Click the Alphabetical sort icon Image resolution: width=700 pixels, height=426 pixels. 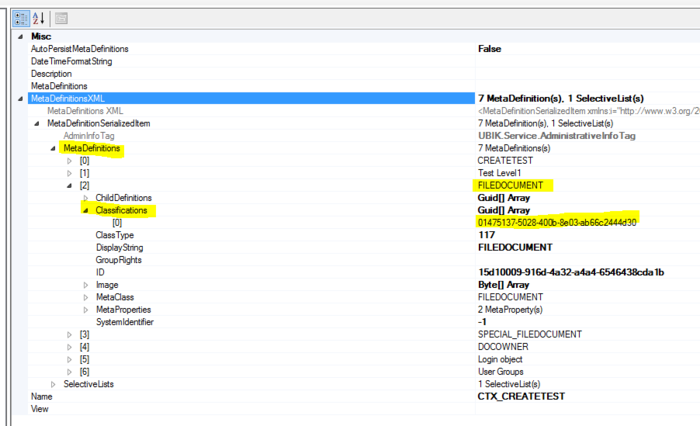pyautogui.click(x=39, y=18)
